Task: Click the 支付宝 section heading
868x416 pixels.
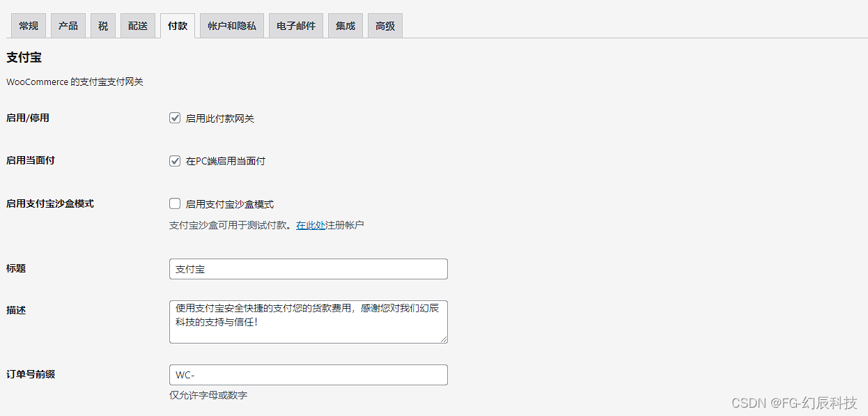Action: 24,57
